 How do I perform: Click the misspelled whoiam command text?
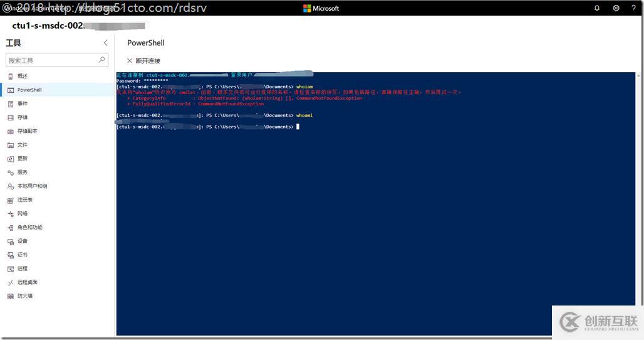304,87
